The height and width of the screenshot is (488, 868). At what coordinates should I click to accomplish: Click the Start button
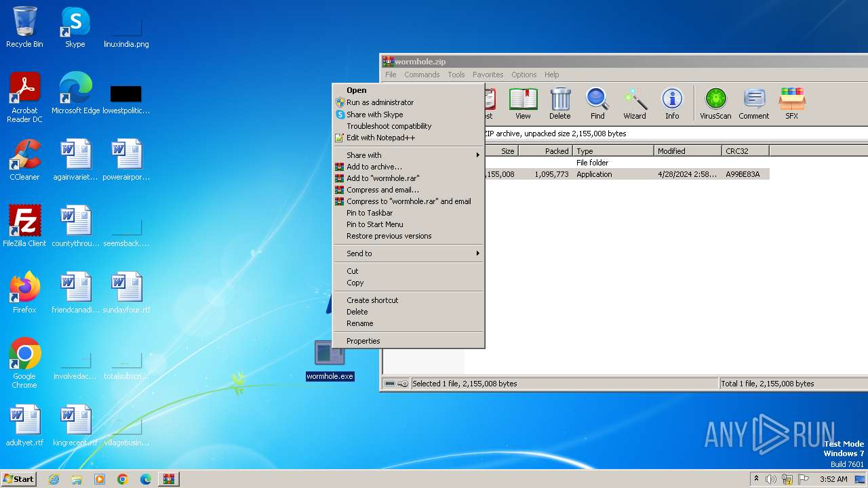[x=19, y=479]
